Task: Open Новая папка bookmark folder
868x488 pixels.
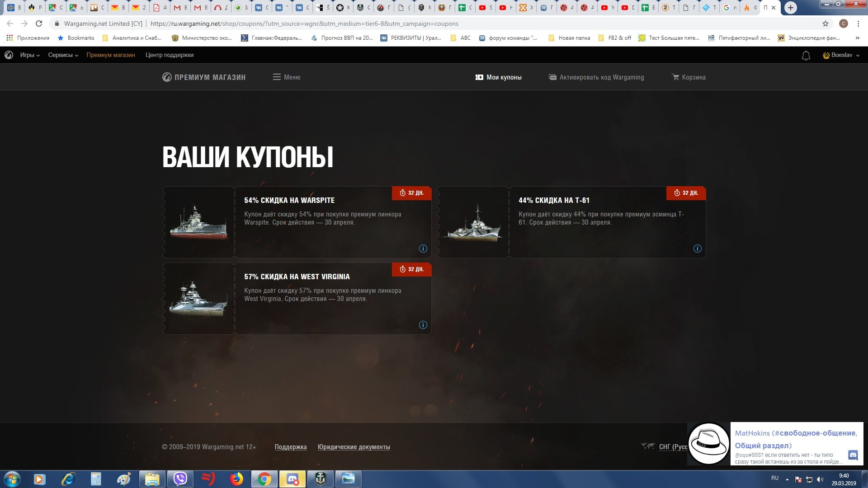Action: [569, 38]
